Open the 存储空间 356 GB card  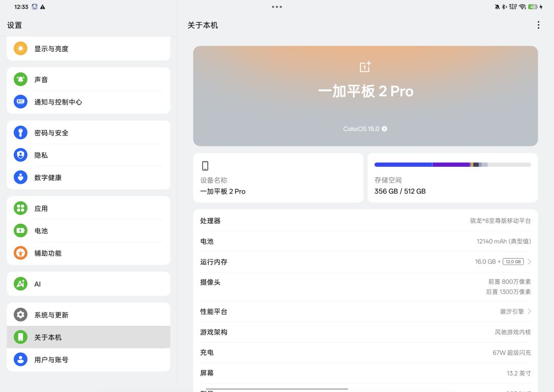tap(452, 178)
